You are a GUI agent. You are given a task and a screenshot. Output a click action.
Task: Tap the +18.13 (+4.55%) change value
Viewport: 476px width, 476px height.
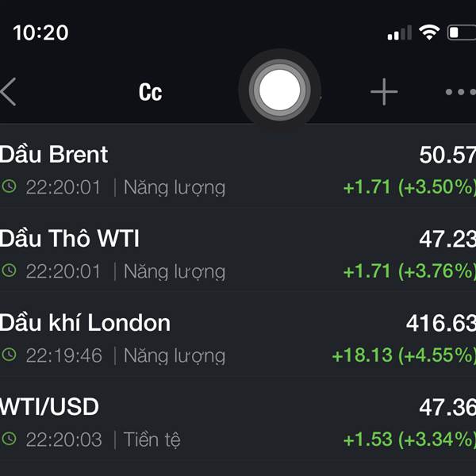pos(404,355)
